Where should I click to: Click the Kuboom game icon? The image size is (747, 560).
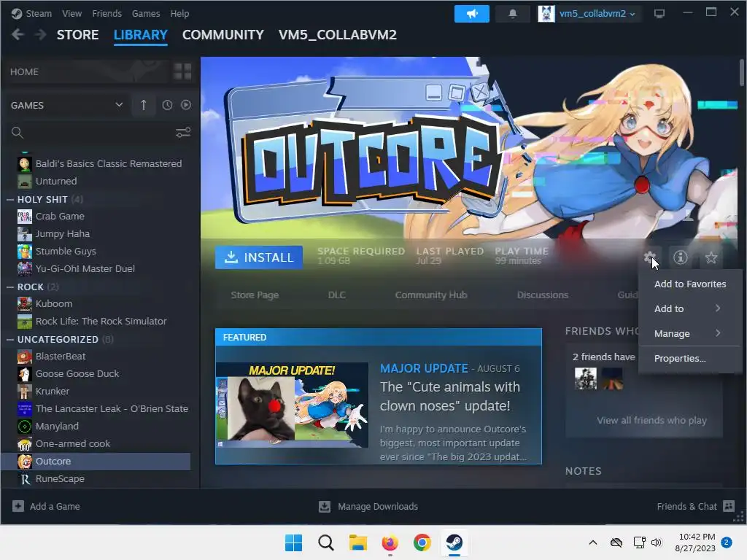tap(25, 304)
